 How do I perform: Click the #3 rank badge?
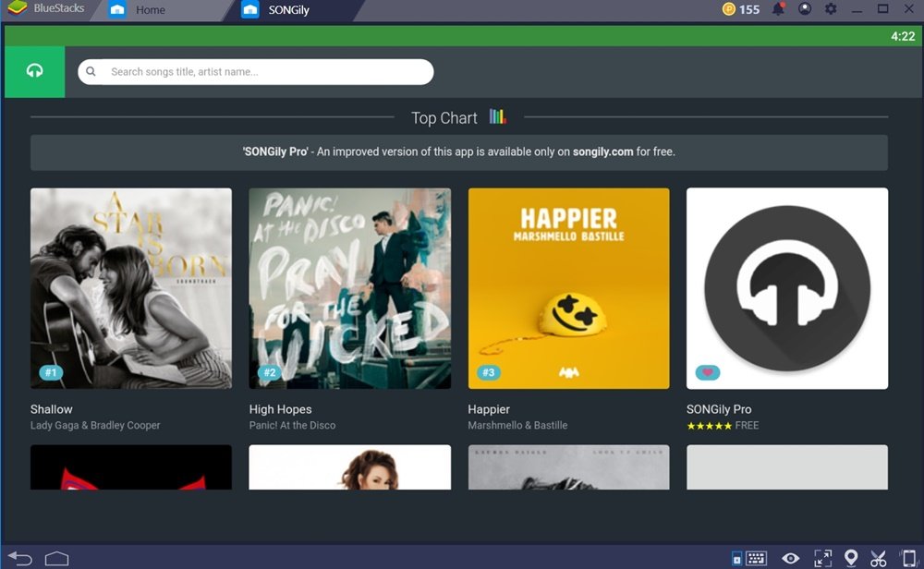click(489, 372)
